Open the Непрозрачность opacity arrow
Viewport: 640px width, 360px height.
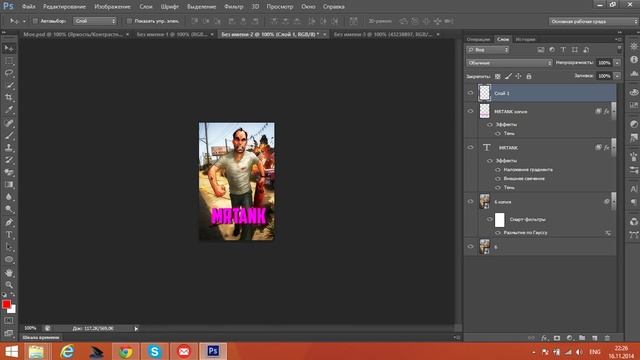617,63
